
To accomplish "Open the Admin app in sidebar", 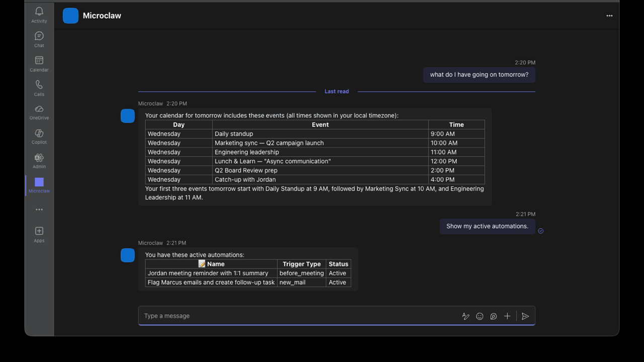I will [x=39, y=161].
